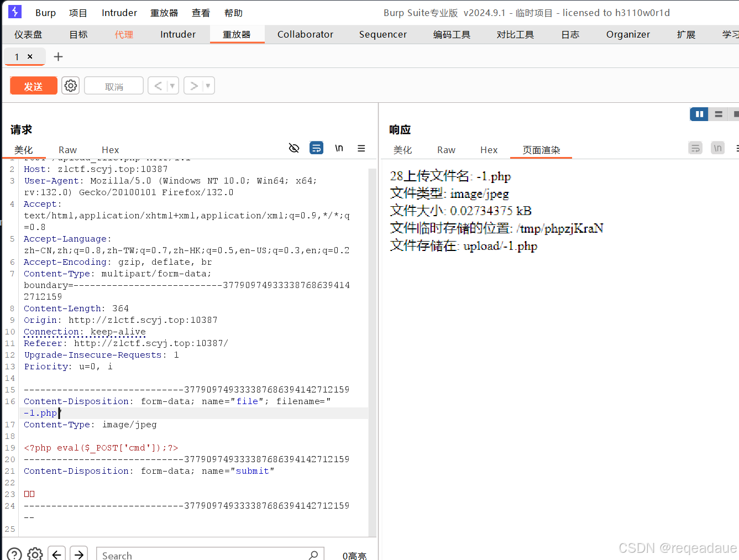This screenshot has height=560, width=739.
Task: Click the request Search input field
Action: coord(210,554)
